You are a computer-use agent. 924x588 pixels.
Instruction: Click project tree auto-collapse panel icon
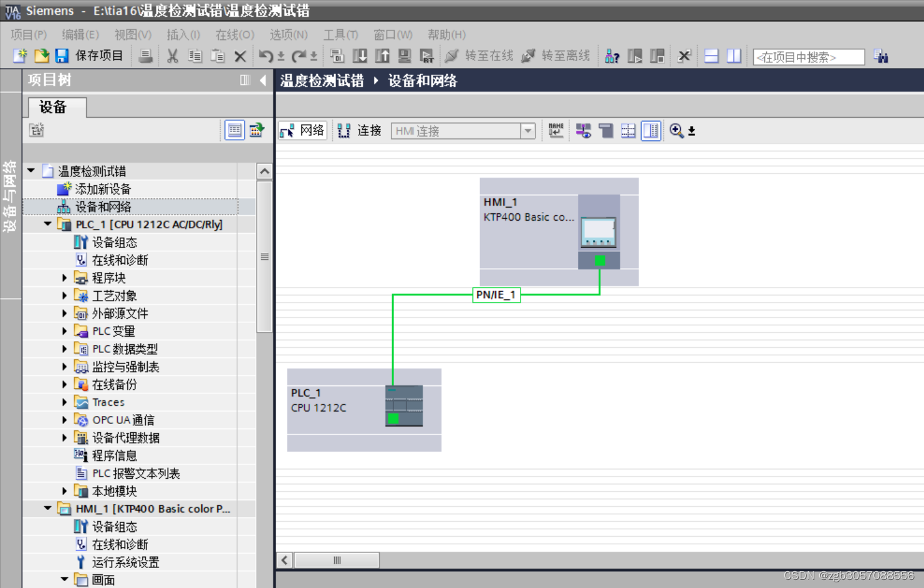tap(245, 80)
